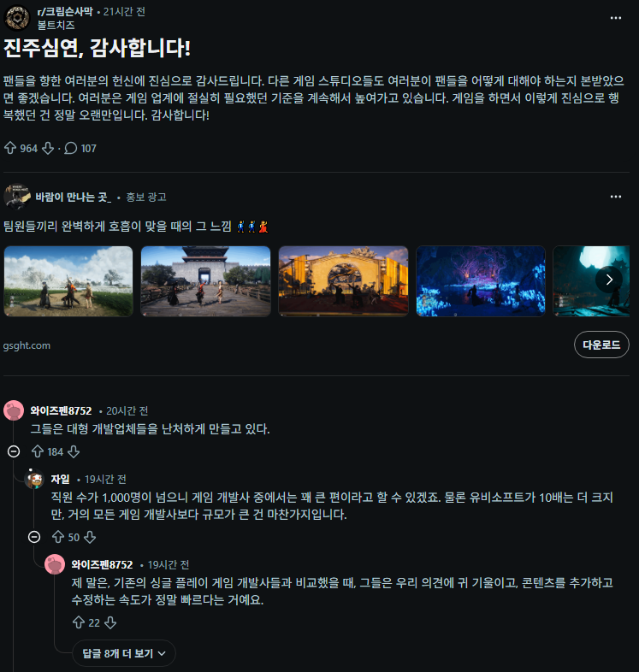Viewport: 639px width, 672px height.
Task: Open the 바람이 만나는 곳_ advertiser avatar
Action: click(17, 197)
